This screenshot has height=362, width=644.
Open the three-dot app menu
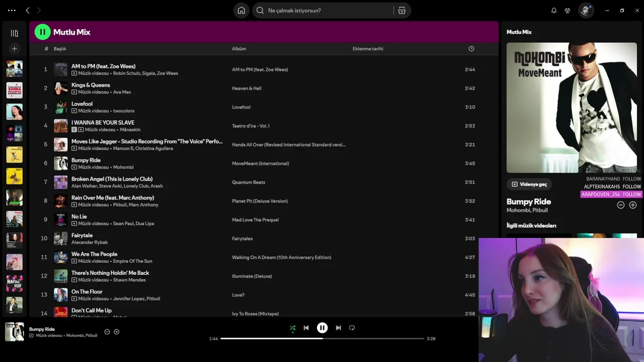coord(12,11)
